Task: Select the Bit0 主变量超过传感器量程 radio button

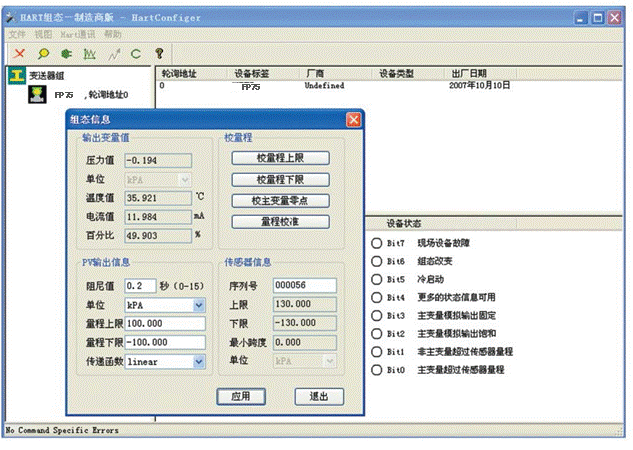Action: click(x=376, y=370)
